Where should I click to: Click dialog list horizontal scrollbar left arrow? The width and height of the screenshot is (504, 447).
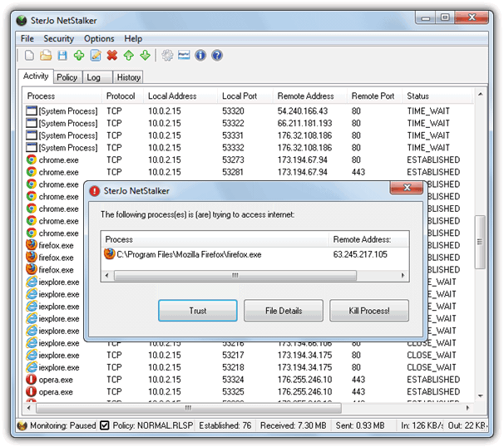pos(107,275)
